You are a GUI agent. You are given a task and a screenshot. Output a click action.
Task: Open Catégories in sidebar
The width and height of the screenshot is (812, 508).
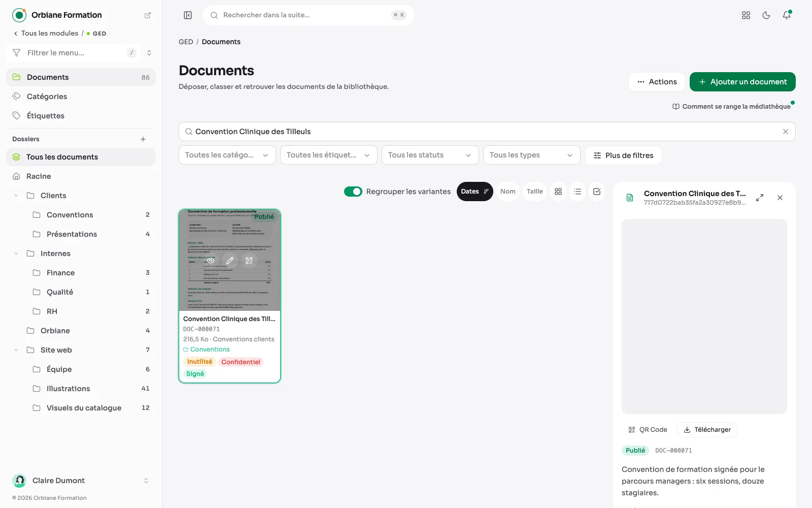click(81, 97)
